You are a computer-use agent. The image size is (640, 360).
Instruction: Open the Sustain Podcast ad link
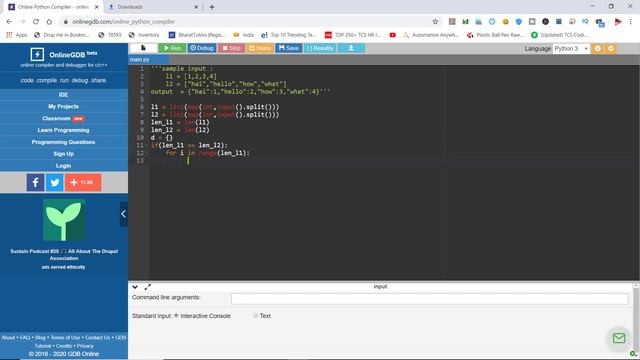coord(64,255)
